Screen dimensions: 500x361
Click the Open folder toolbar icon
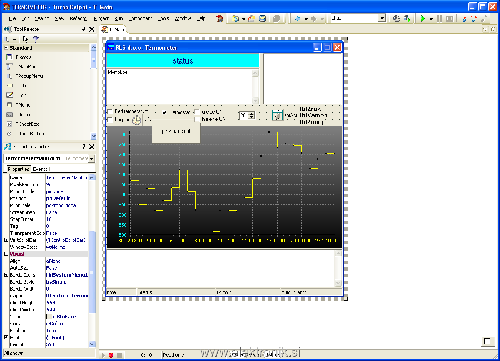pos(251,19)
